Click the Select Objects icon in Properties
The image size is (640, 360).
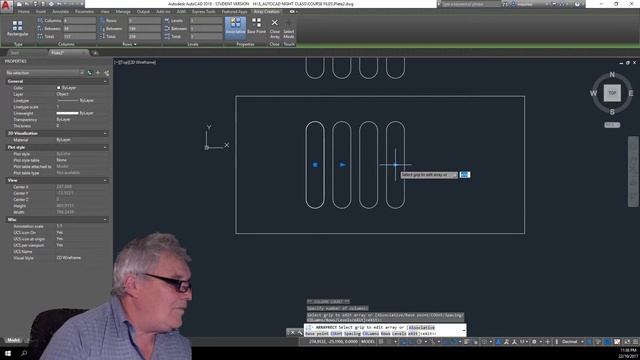point(98,73)
